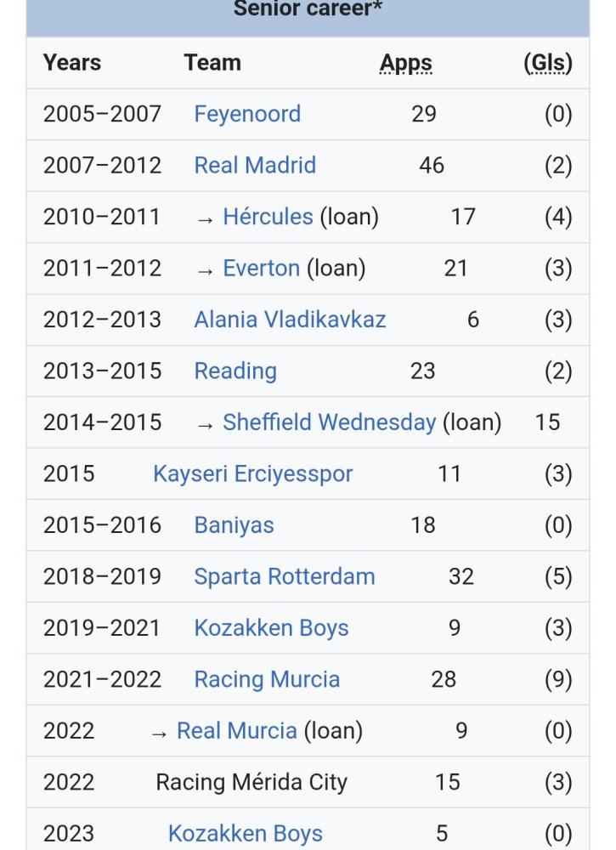Follow the Sheffield Wednesday link
Screen dimensions: 616x850
[x=330, y=422]
